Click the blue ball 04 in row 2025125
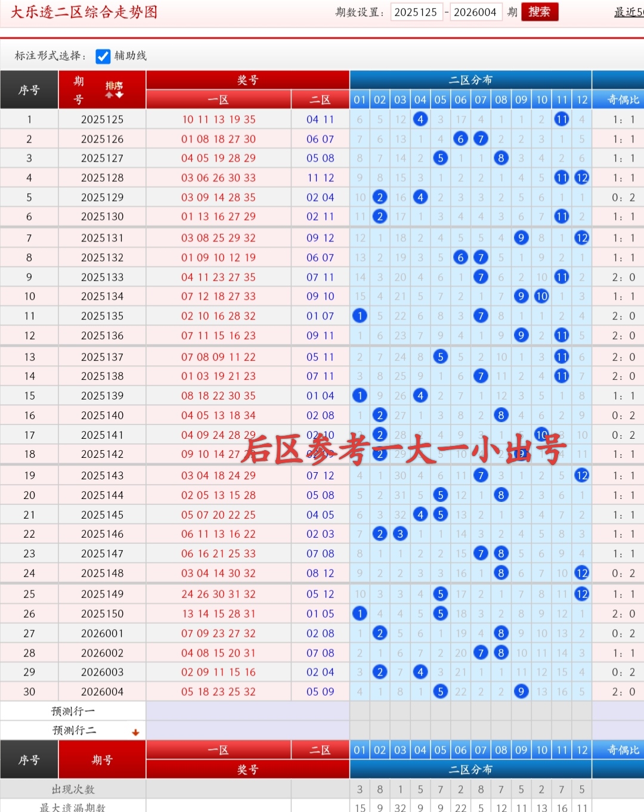This screenshot has height=812, width=644. (x=420, y=119)
